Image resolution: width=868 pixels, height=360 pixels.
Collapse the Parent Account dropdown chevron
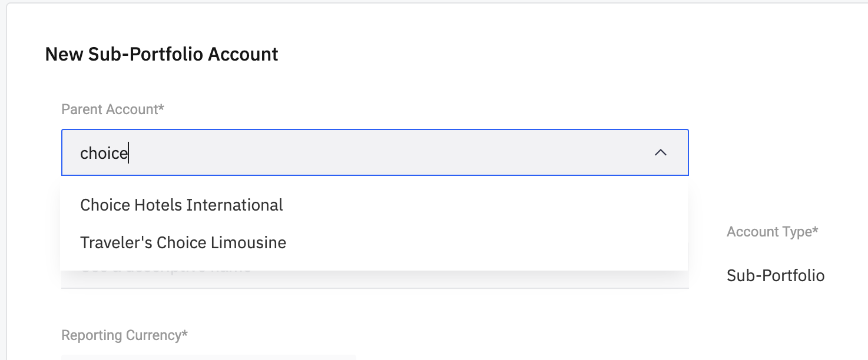point(661,153)
